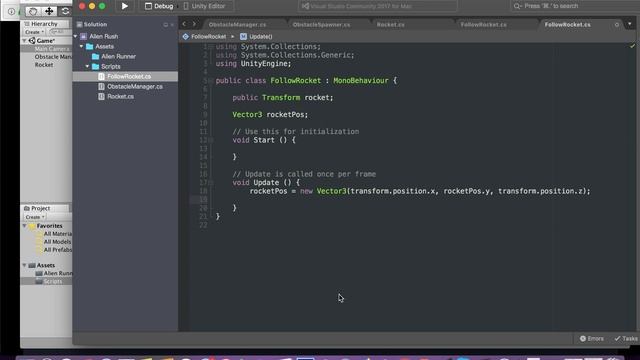Click 'public Transform rocket;' line
Image resolution: width=640 pixels, height=360 pixels.
coord(283,98)
